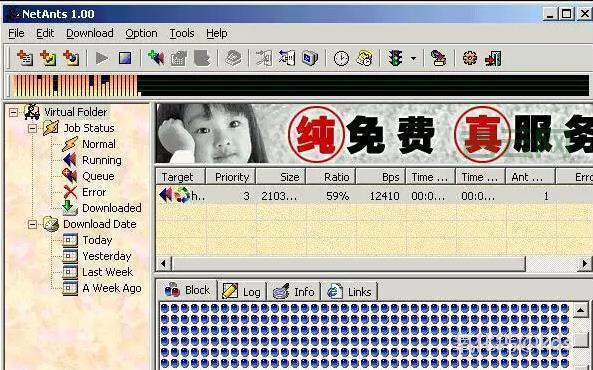Image resolution: width=593 pixels, height=370 pixels.
Task: Start the job with the play triangle icon
Action: pos(101,58)
